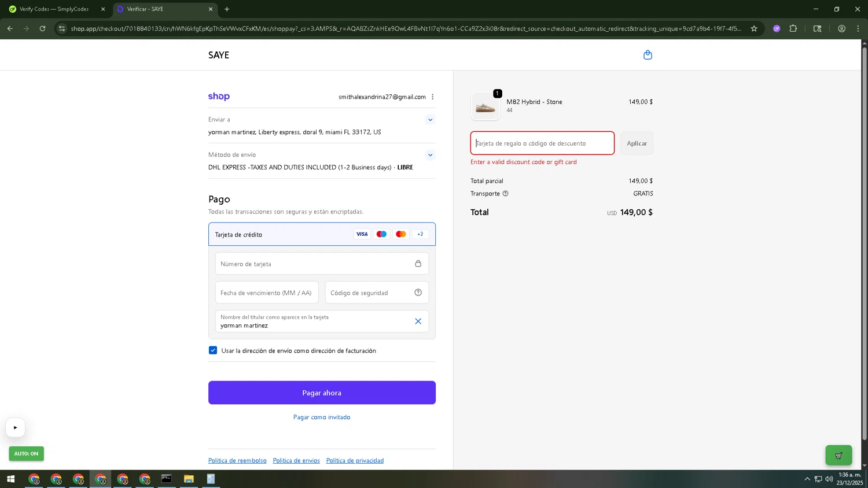Clear the cardholder name field
Viewport: 868px width, 488px height.
(x=418, y=321)
